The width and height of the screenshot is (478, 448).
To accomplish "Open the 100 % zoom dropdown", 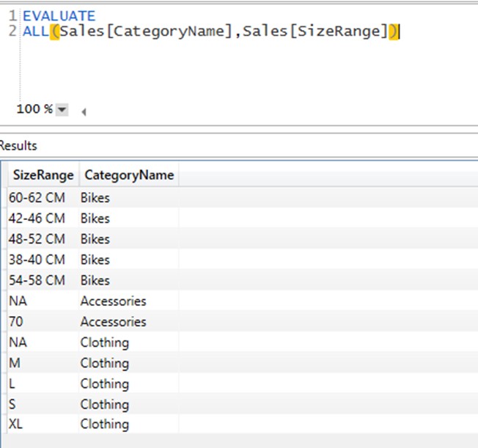I will [62, 109].
